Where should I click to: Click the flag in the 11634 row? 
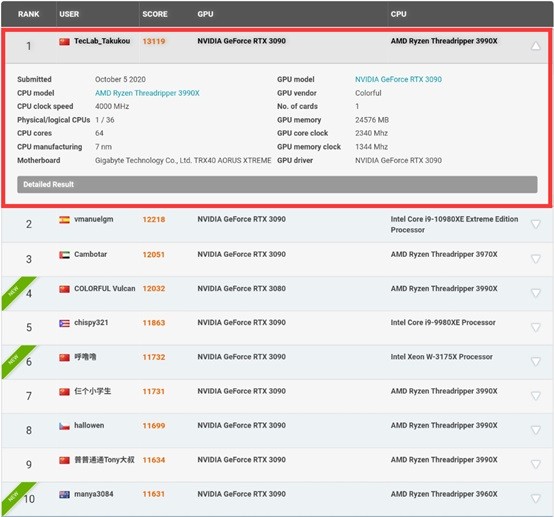64,460
